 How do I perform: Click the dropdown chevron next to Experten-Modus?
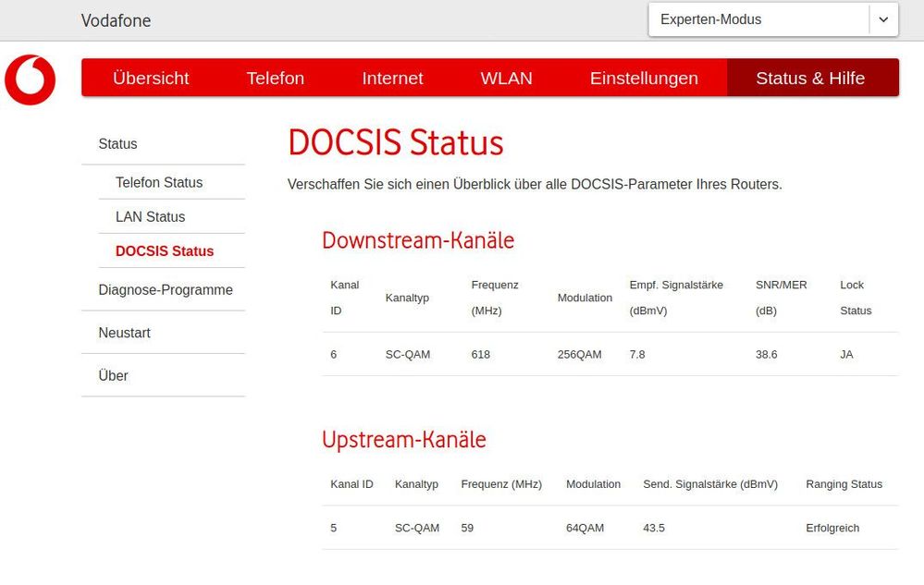[x=884, y=18]
